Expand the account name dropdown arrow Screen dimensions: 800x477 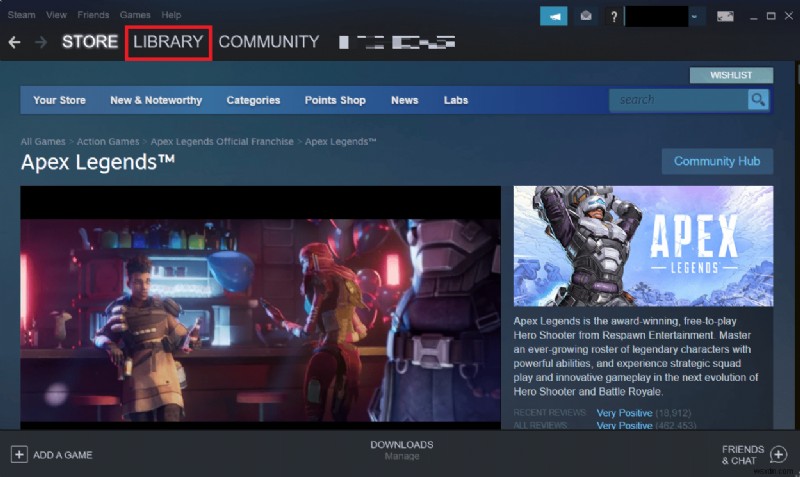click(x=694, y=16)
